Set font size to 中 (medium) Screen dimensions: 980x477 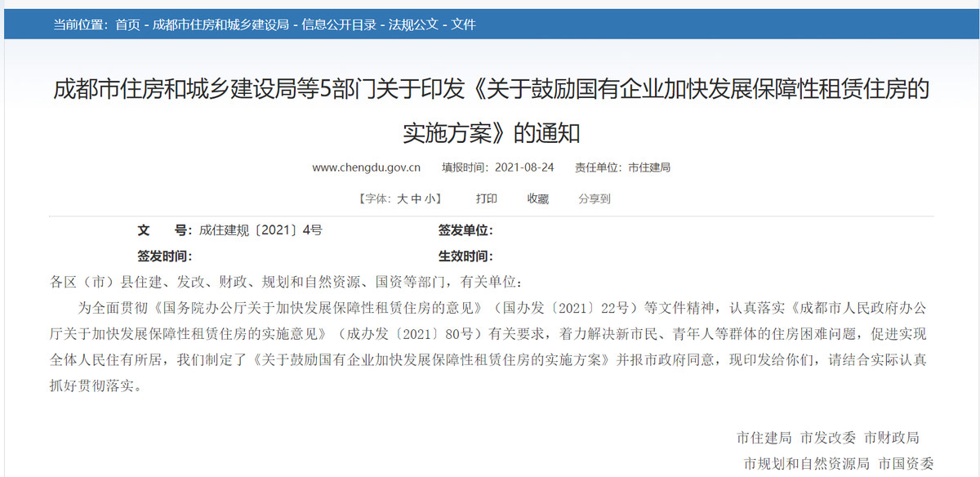pyautogui.click(x=416, y=198)
